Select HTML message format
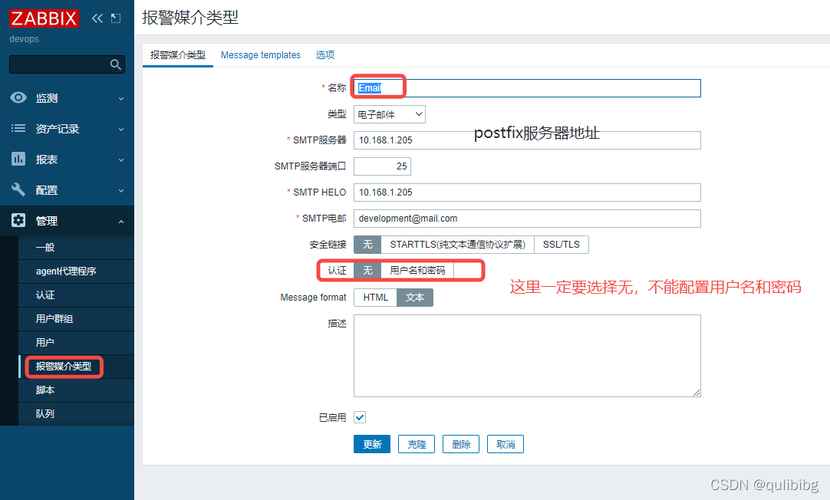Viewport: 830px width, 500px height. tap(375, 297)
